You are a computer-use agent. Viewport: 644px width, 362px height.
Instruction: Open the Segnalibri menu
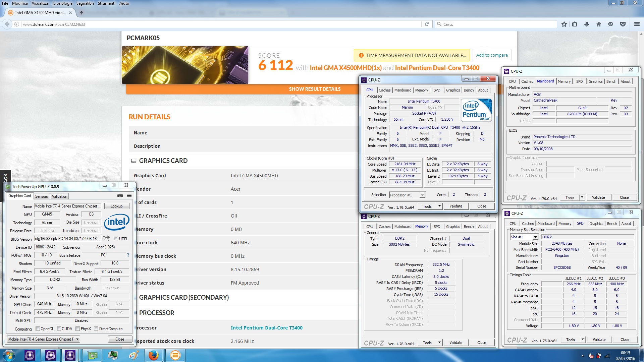(x=85, y=3)
